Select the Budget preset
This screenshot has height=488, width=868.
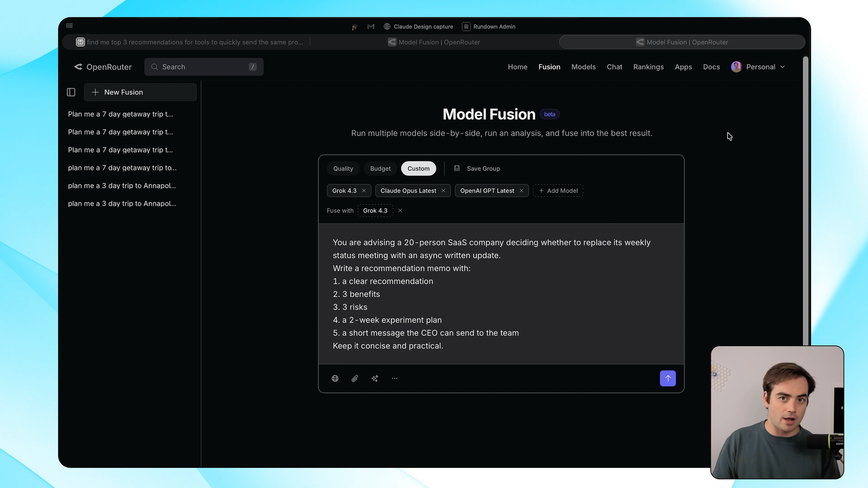[380, 169]
